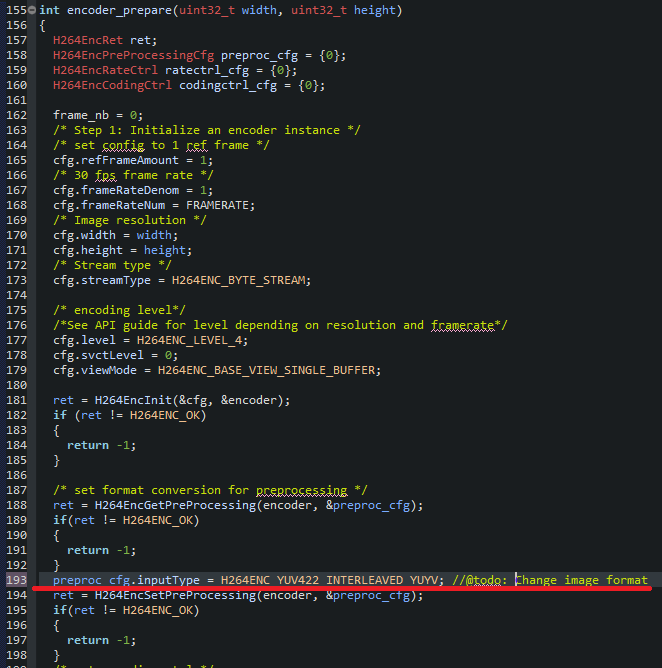Click the encoder_prepare function name

(119, 10)
